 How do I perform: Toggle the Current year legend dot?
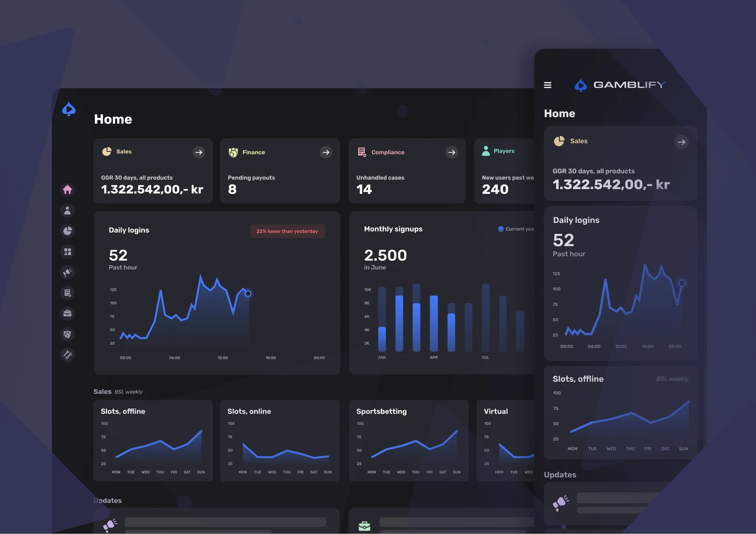pos(500,229)
